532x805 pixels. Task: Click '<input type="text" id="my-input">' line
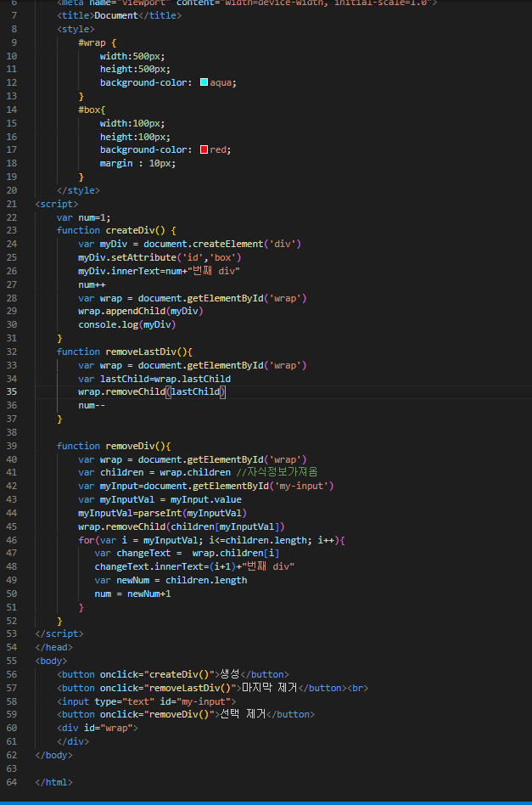146,701
